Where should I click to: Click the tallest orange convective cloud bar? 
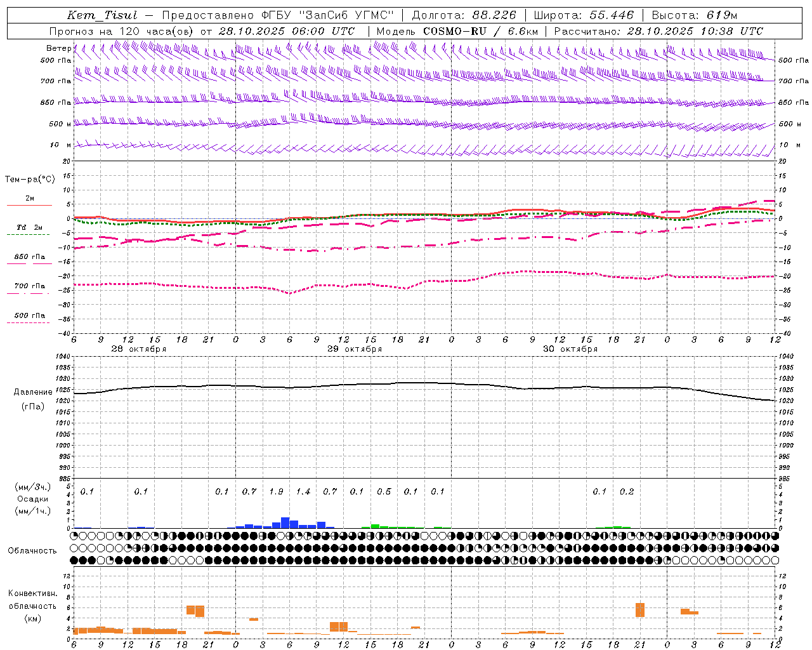tap(640, 610)
